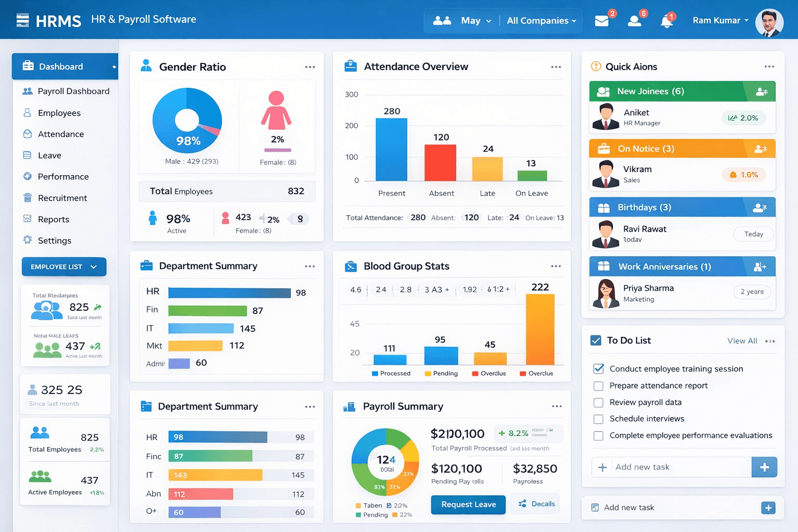Check the Review payroll data task
Image resolution: width=798 pixels, height=532 pixels.
click(598, 403)
